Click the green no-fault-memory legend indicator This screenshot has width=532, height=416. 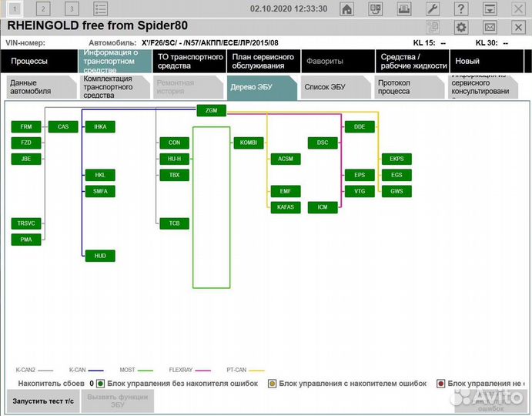(x=100, y=383)
